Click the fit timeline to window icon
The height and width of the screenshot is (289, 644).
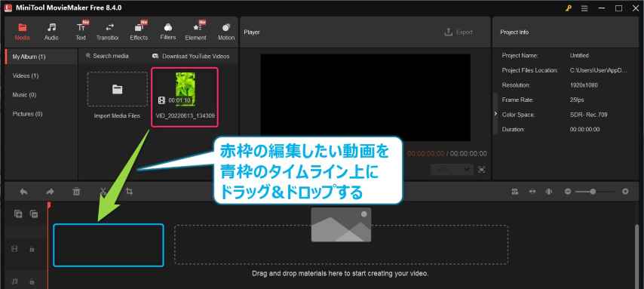(x=532, y=192)
